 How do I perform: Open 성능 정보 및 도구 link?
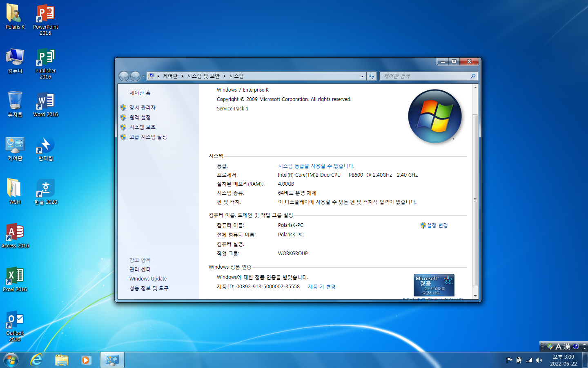[x=149, y=288]
